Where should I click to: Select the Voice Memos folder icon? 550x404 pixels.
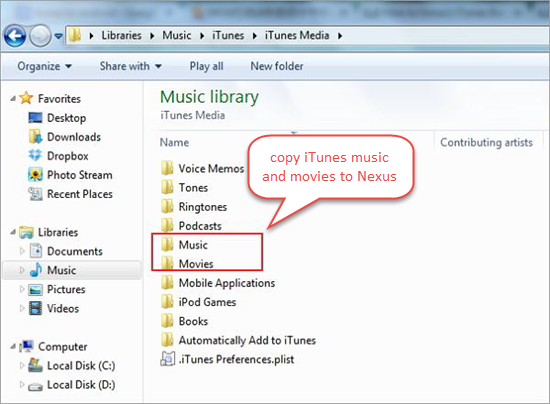167,168
